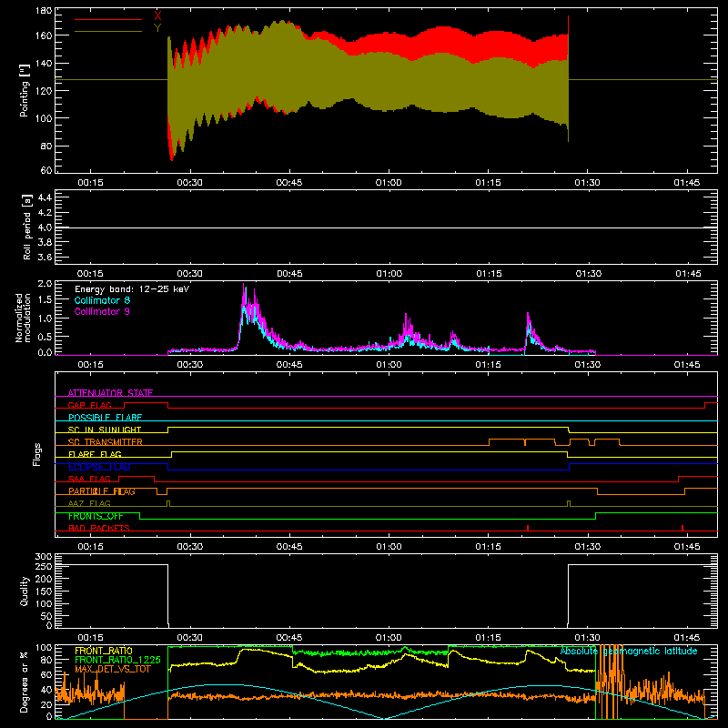Click the PARTICLE_FLAG label

click(x=102, y=490)
